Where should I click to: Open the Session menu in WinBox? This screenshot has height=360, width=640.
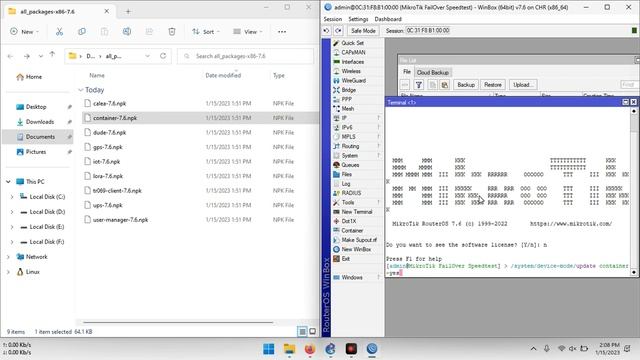(x=333, y=19)
